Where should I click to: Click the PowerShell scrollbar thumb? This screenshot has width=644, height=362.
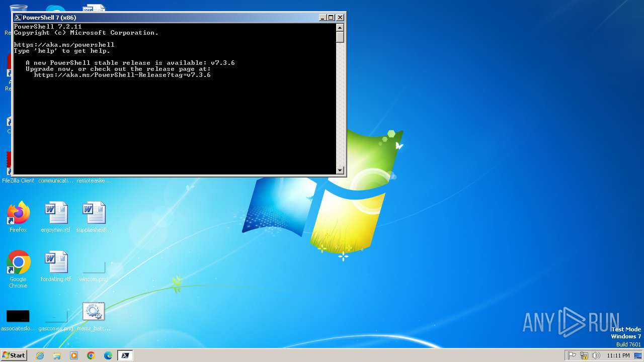[340, 37]
